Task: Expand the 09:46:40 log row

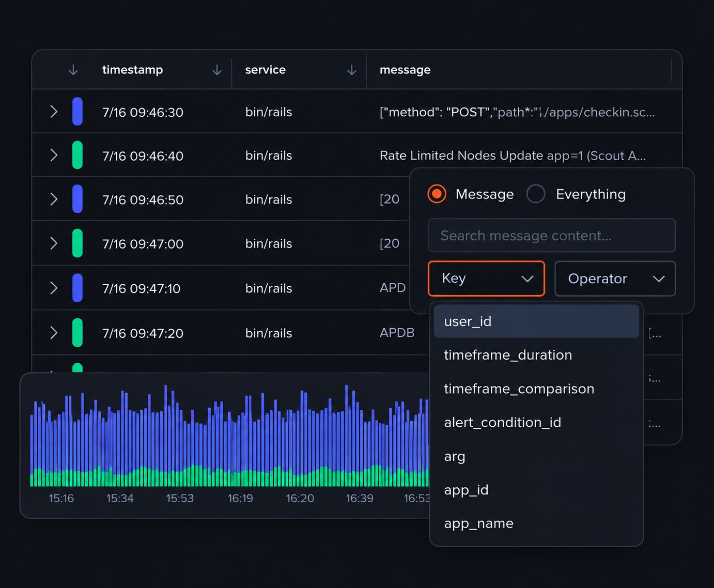Action: point(54,155)
